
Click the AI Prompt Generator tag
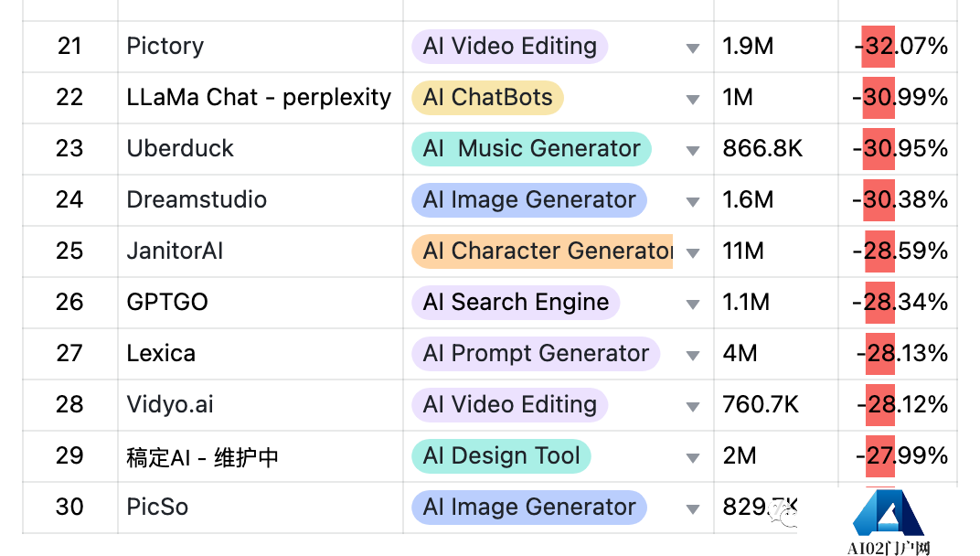click(x=536, y=354)
